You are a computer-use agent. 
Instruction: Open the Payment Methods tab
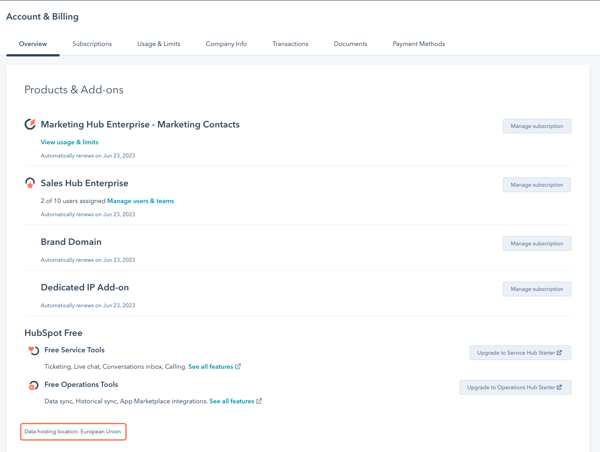[x=419, y=44]
